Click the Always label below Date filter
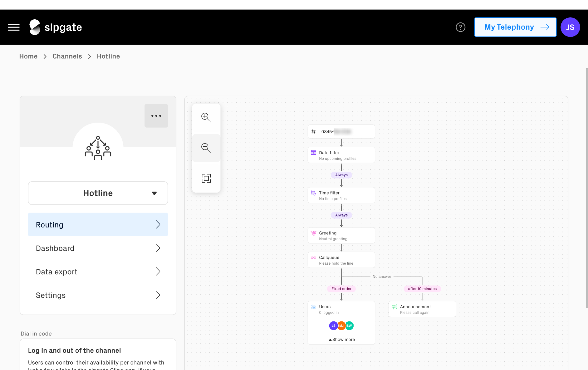Image resolution: width=588 pixels, height=370 pixels. [341, 175]
